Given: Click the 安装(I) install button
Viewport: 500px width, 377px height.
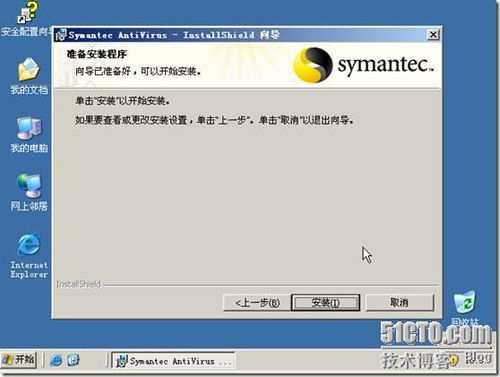Looking at the screenshot, I should pos(325,303).
